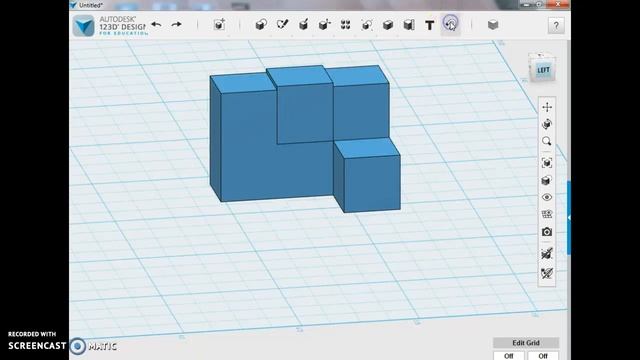
Task: Open the Combine tool menu
Action: 388,25
